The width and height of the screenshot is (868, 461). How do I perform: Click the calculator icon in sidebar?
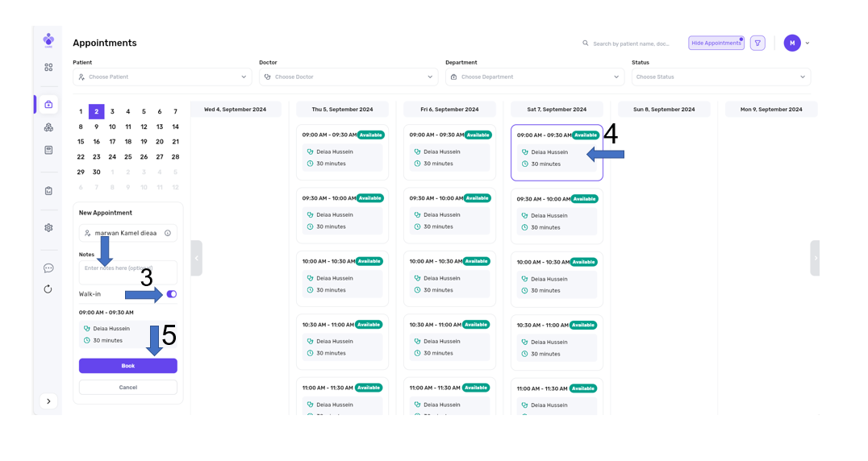[x=48, y=150]
